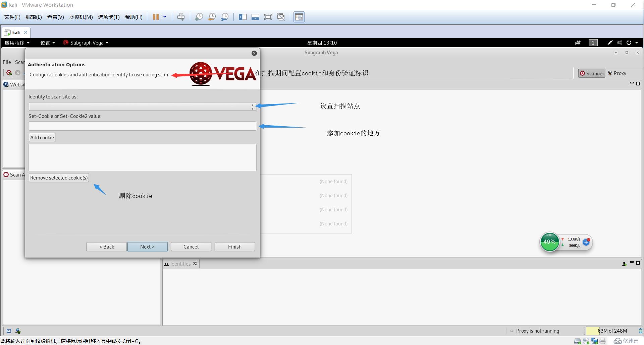
Task: Click the 63M of 248M heap status bar
Action: [612, 331]
